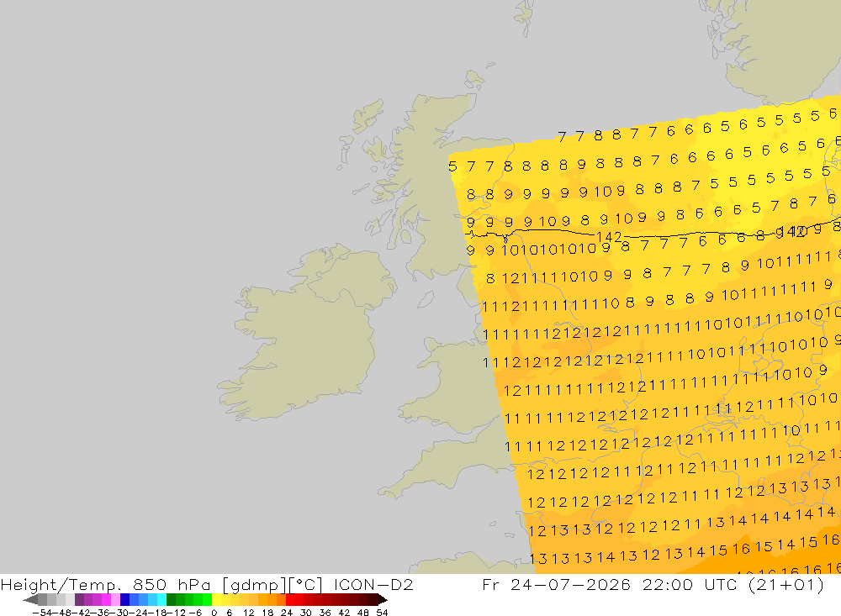This screenshot has width=841, height=616.
Task: Select the dark green swatch above -12
Action: [x=171, y=600]
